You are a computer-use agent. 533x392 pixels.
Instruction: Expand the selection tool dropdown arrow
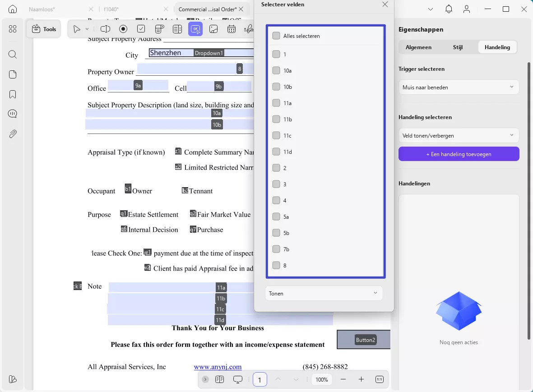(87, 29)
